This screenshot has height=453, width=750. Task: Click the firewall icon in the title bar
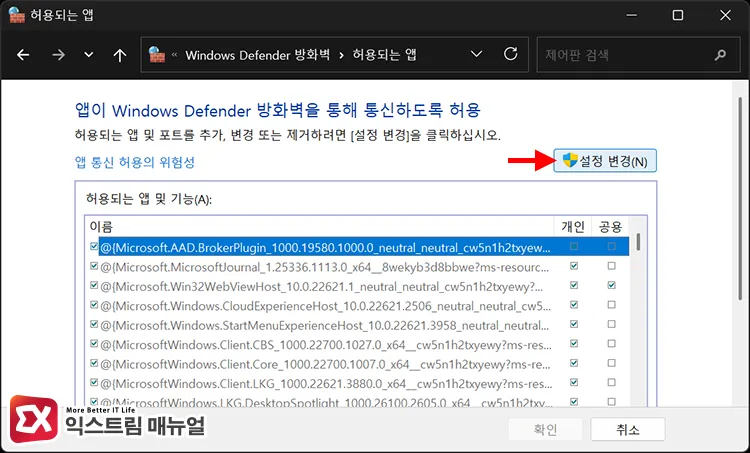[x=17, y=15]
